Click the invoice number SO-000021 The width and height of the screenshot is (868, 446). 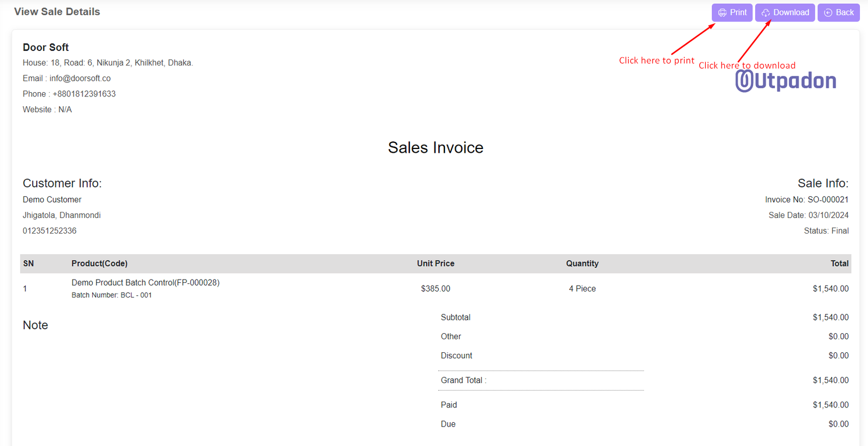pos(827,199)
